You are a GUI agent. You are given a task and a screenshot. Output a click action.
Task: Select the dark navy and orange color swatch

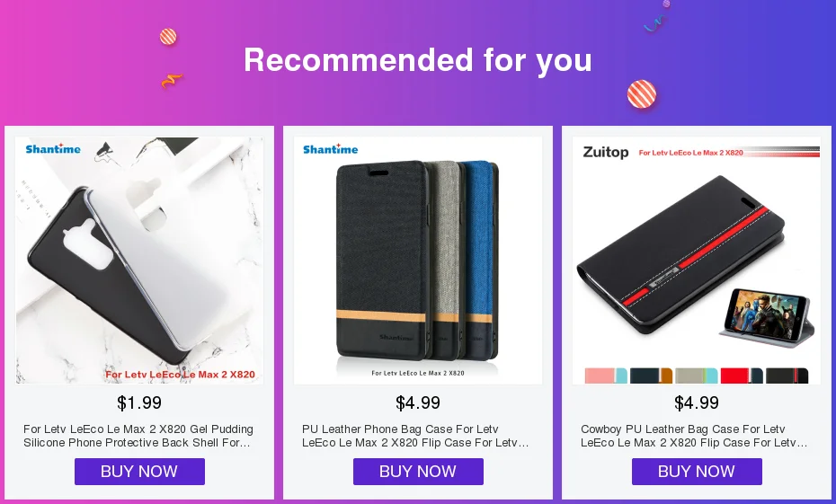(x=651, y=376)
